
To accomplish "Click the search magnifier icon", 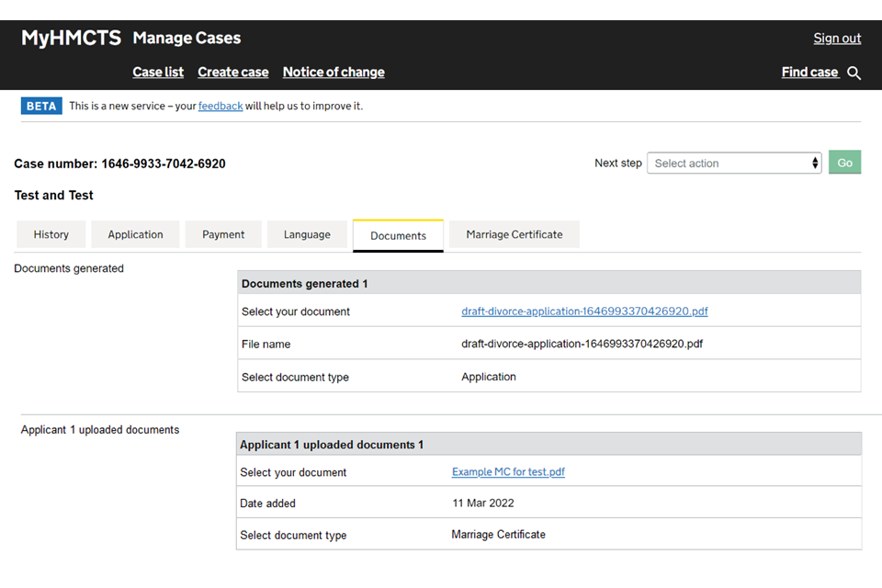I will 854,73.
